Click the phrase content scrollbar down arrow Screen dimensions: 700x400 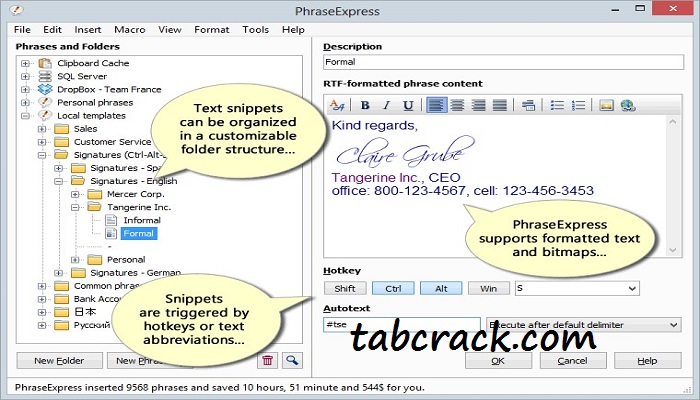click(x=673, y=250)
